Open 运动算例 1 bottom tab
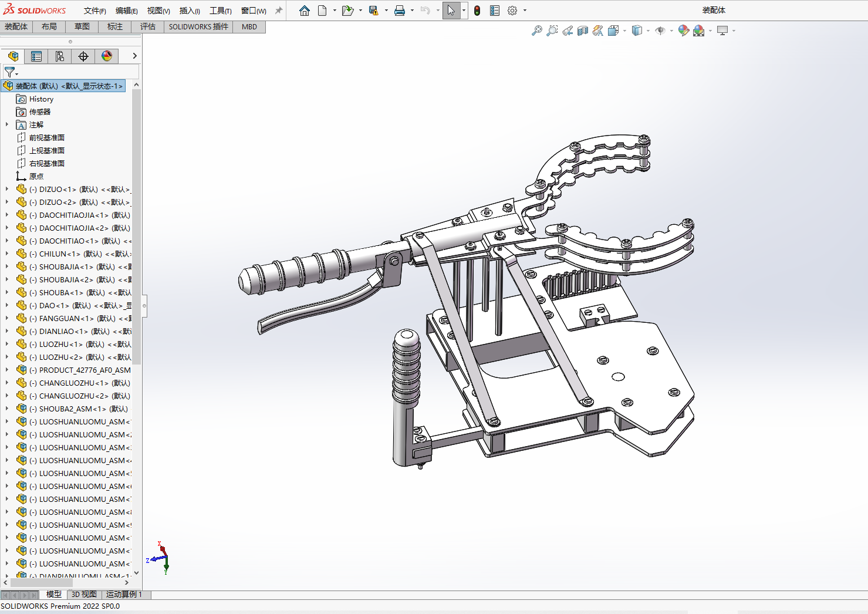Viewport: 868px width, 614px height. coord(124,595)
